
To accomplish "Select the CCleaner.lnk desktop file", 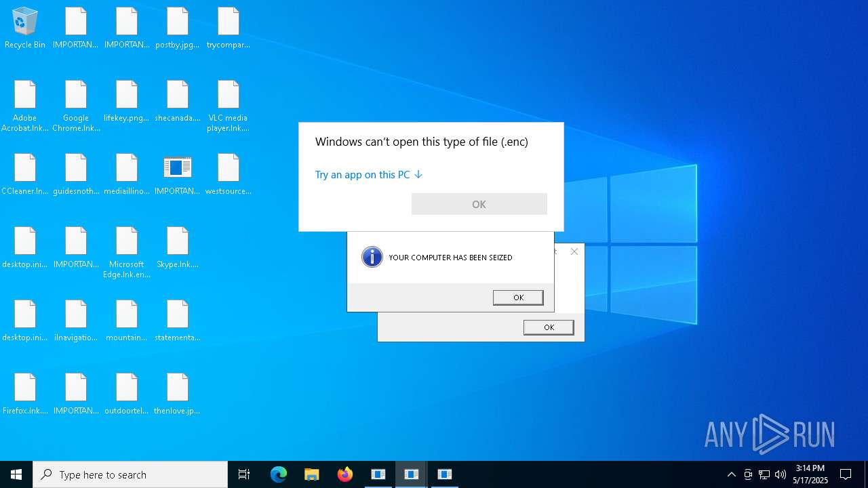I will 25,174.
